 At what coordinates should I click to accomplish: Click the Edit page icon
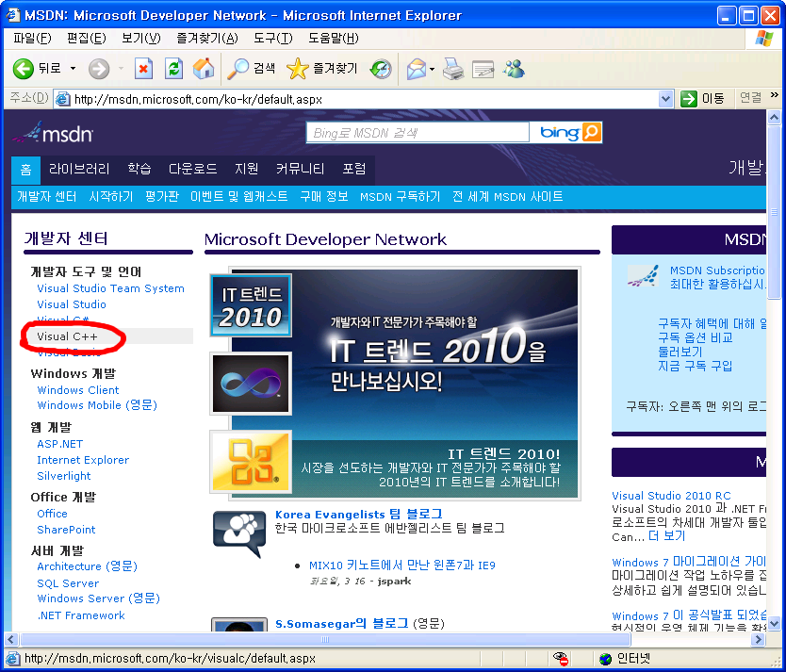482,69
